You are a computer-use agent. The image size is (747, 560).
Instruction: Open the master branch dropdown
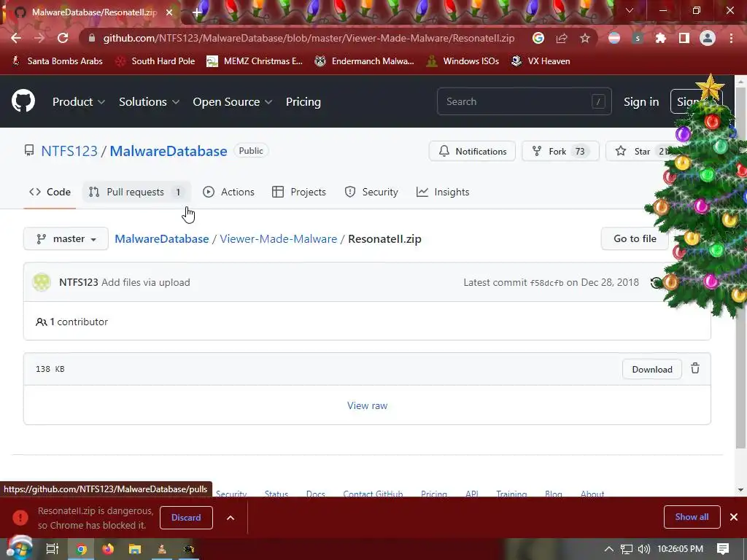66,238
